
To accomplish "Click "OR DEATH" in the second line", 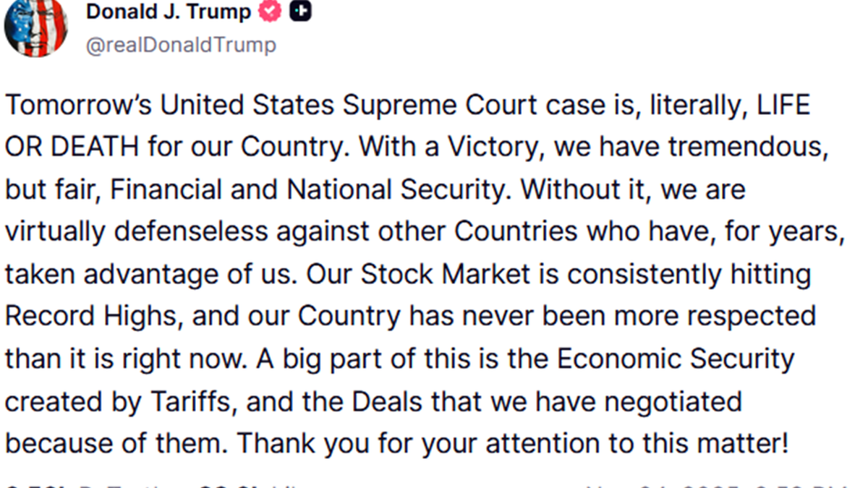I will coord(72,147).
